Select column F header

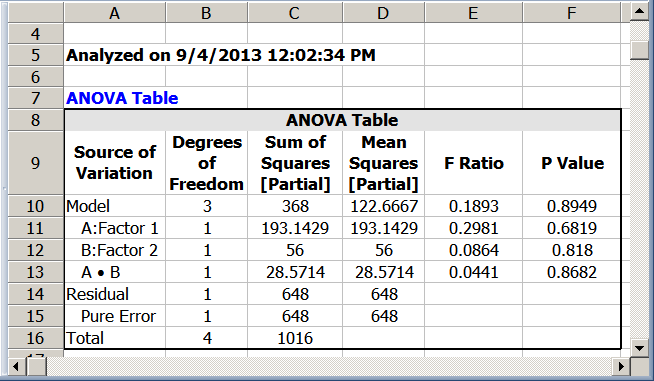pos(571,13)
